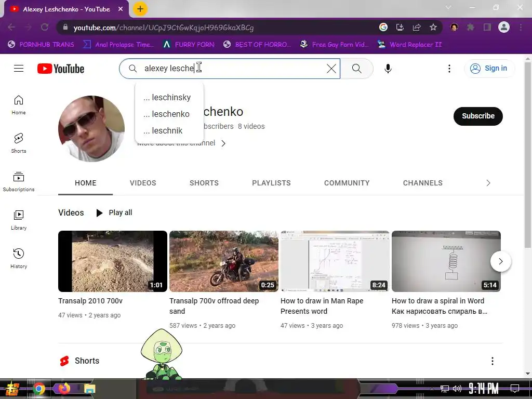532x399 pixels.
Task: Go back with Chrome's back arrow
Action: coord(11,27)
